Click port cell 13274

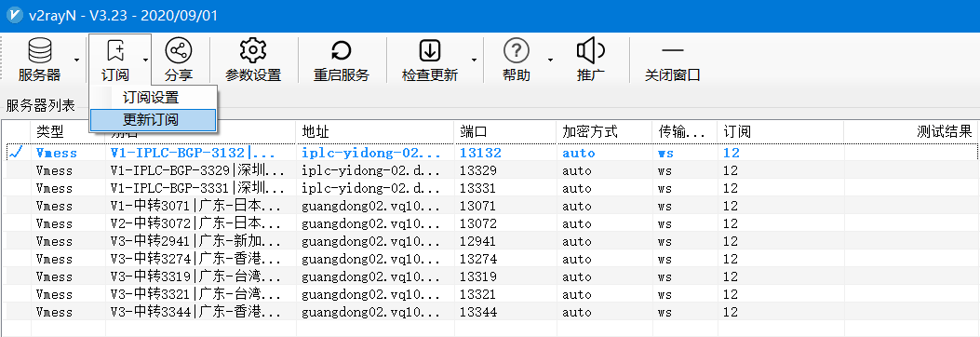[478, 258]
